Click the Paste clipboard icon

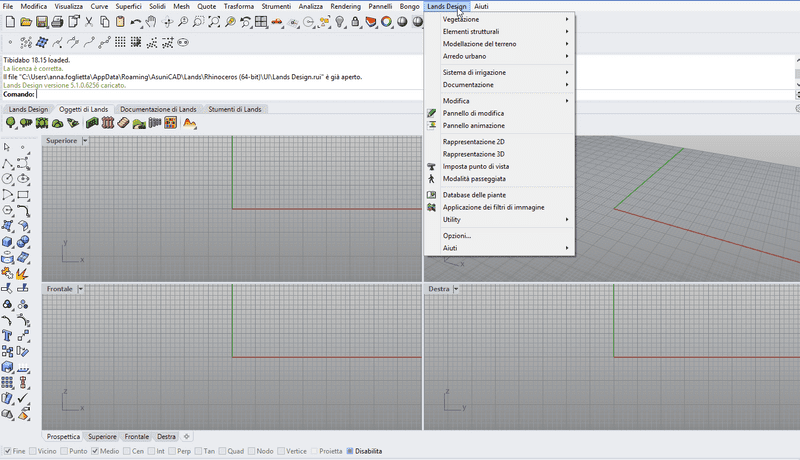coord(120,21)
